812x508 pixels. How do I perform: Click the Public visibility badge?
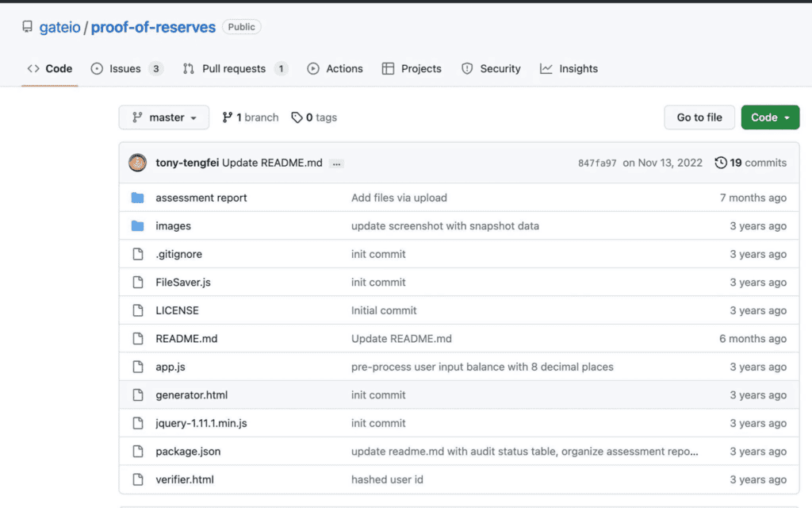coord(241,27)
